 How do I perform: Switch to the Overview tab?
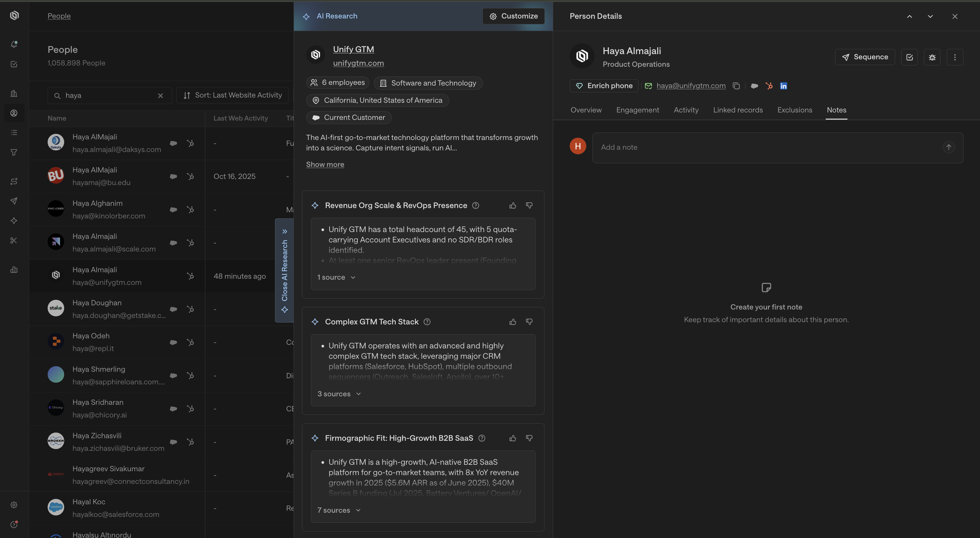pyautogui.click(x=586, y=110)
